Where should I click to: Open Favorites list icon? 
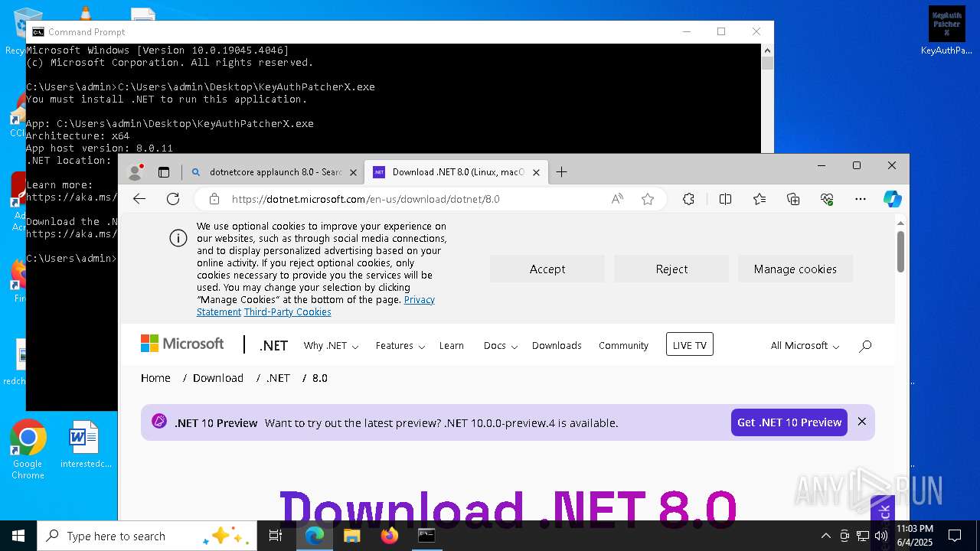[x=759, y=199]
